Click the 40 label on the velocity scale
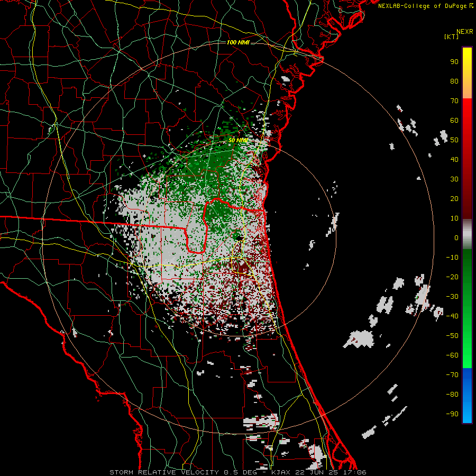476x476 pixels. (454, 159)
